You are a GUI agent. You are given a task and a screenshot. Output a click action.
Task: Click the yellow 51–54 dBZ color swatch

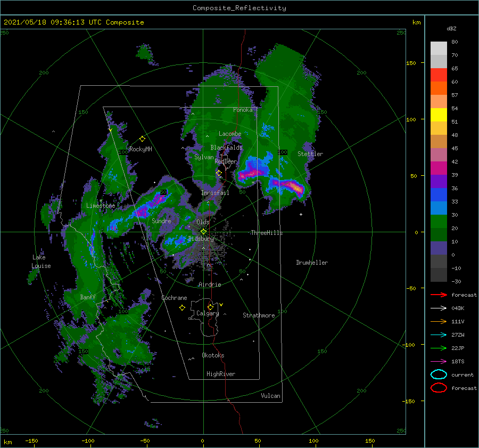(x=439, y=115)
